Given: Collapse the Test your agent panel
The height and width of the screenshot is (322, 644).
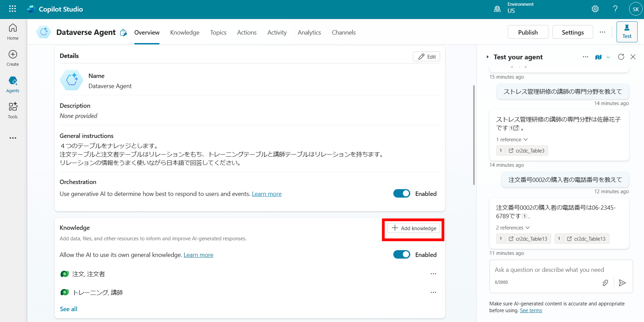Looking at the screenshot, I should point(633,57).
